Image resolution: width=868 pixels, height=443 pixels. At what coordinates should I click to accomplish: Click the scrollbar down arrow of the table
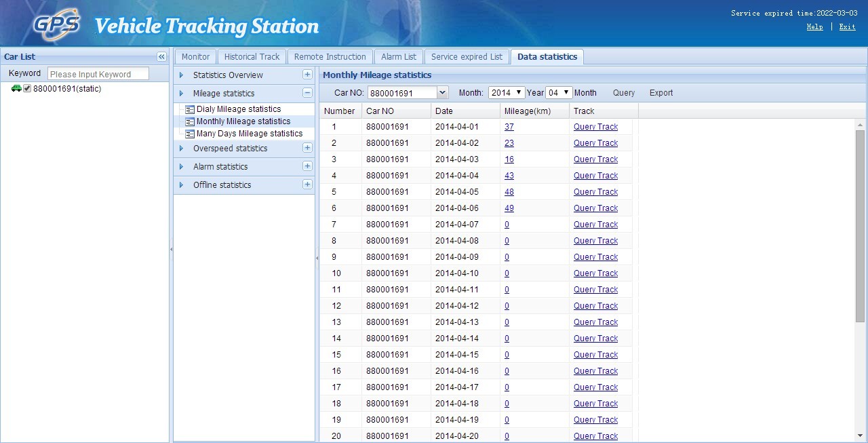pyautogui.click(x=861, y=436)
